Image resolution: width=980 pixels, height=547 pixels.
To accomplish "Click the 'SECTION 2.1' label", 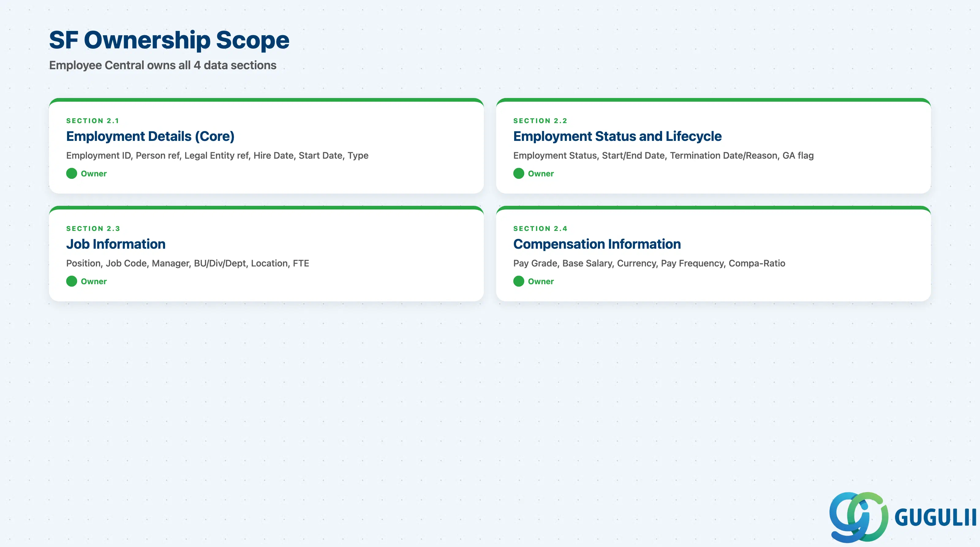I will [x=93, y=121].
